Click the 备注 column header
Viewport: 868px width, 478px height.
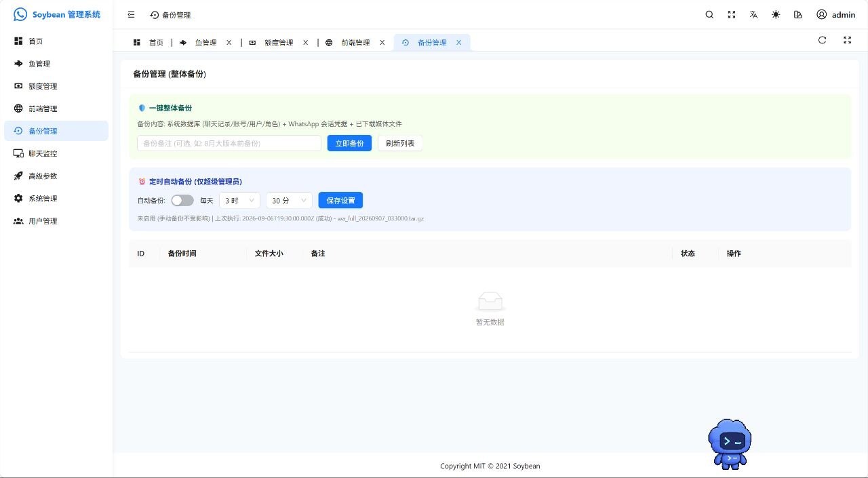pyautogui.click(x=318, y=254)
